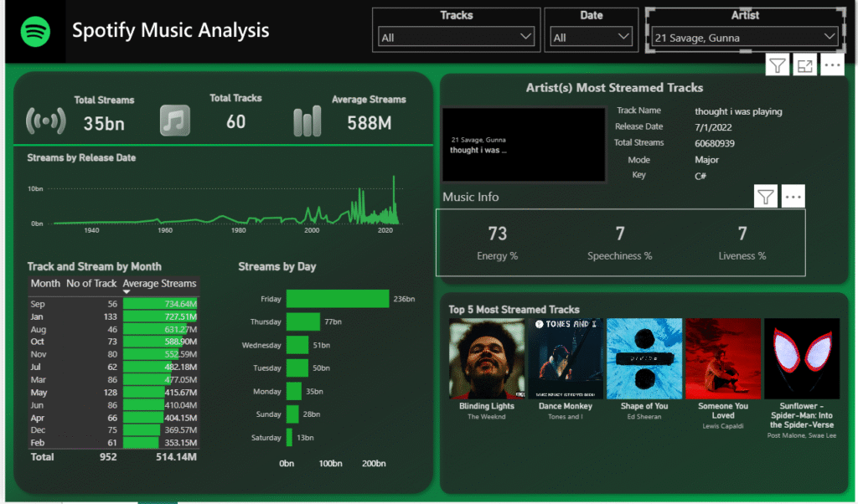Viewport: 858px width, 504px height.
Task: Click the 588M Average Streams value
Action: tap(370, 123)
